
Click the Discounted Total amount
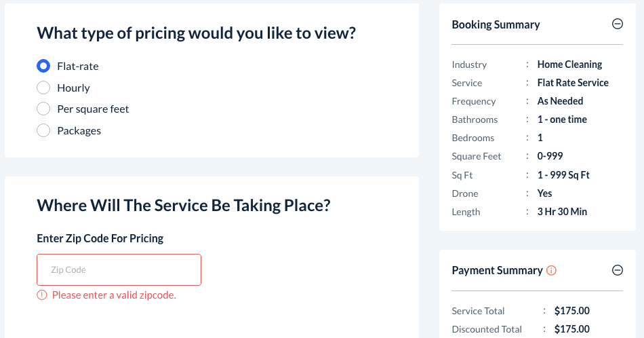pos(571,329)
